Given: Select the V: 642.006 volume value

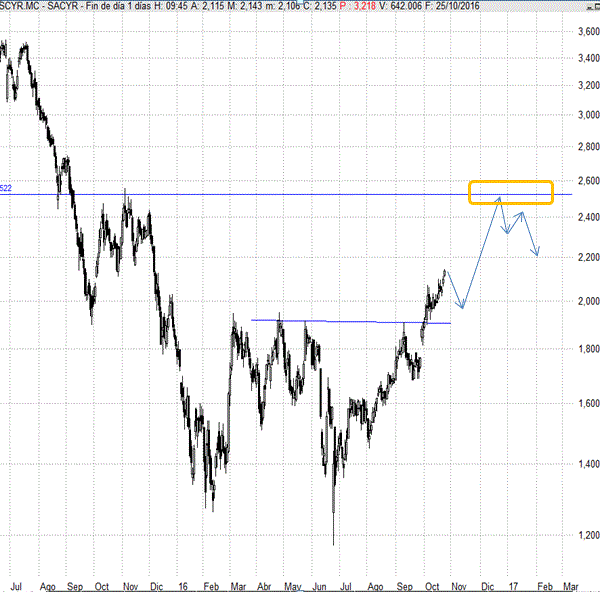Looking at the screenshot, I should click(401, 6).
